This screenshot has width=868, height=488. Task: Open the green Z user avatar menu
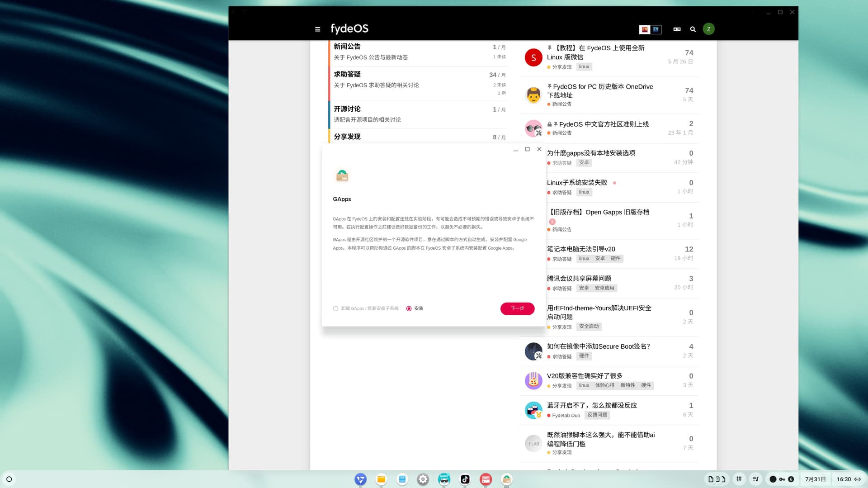(708, 29)
